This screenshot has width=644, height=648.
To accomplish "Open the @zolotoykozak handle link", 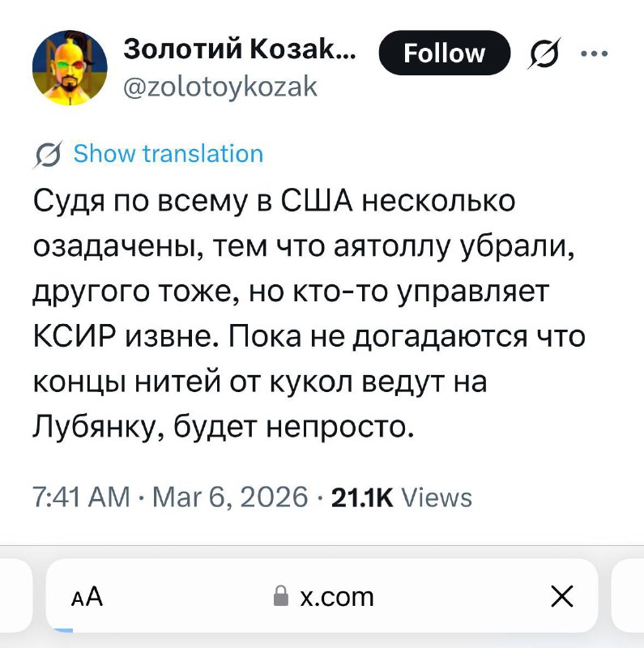I will click(220, 87).
